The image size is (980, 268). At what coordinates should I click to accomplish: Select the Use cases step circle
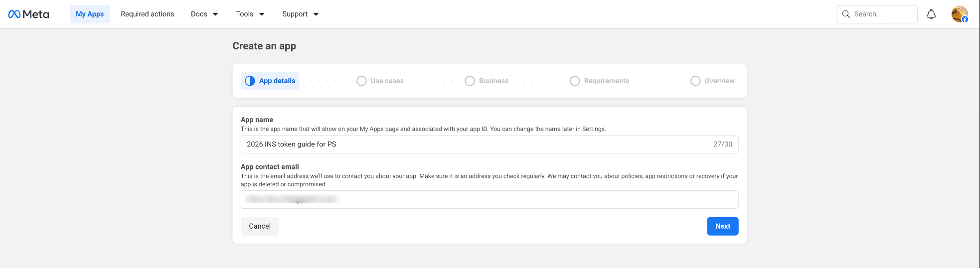[x=361, y=81]
